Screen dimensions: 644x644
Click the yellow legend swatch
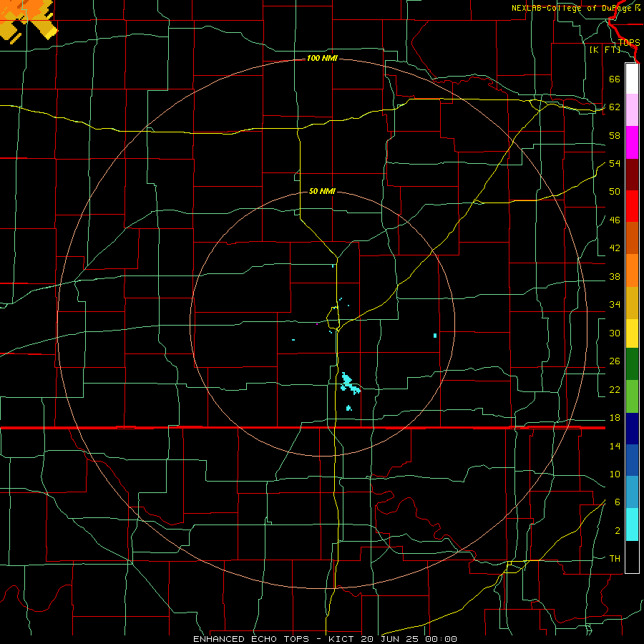[632, 333]
